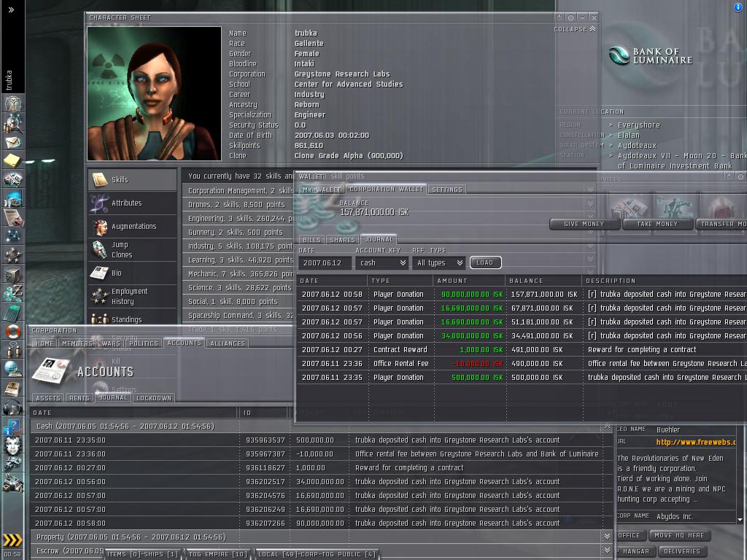
Task: Open the Corporation five-stars sidebar icon
Action: (13, 254)
